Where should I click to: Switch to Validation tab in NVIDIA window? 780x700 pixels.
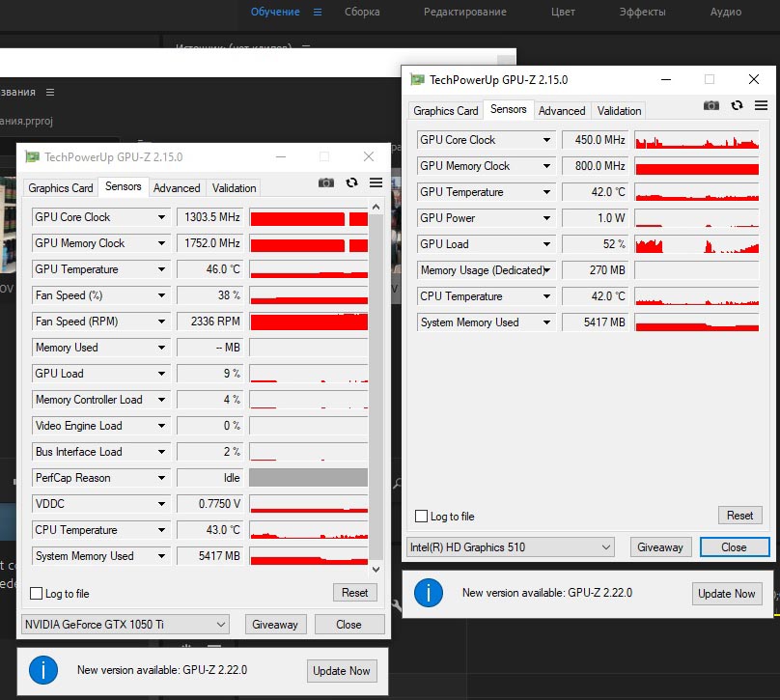[234, 188]
